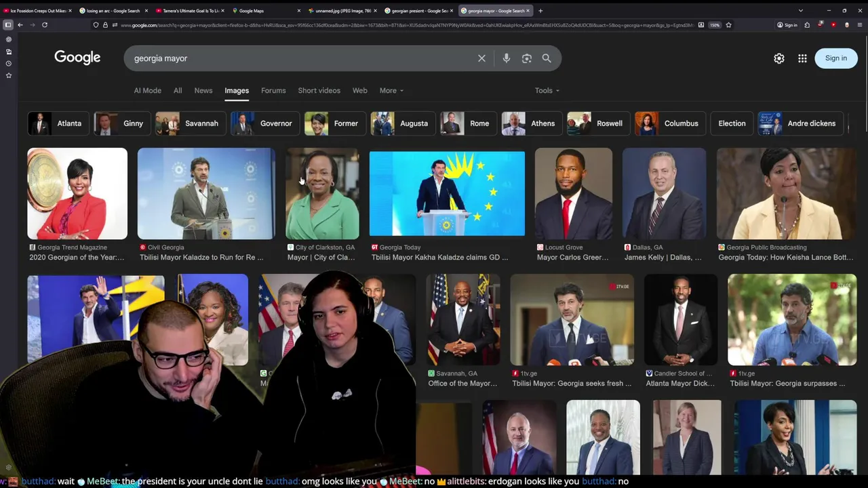
Task: Click the browser URL address bar
Action: pos(407,25)
